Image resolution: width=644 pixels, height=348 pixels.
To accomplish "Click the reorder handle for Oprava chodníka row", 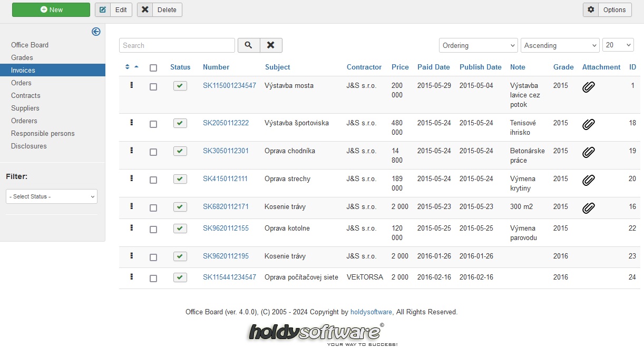I will pos(132,150).
